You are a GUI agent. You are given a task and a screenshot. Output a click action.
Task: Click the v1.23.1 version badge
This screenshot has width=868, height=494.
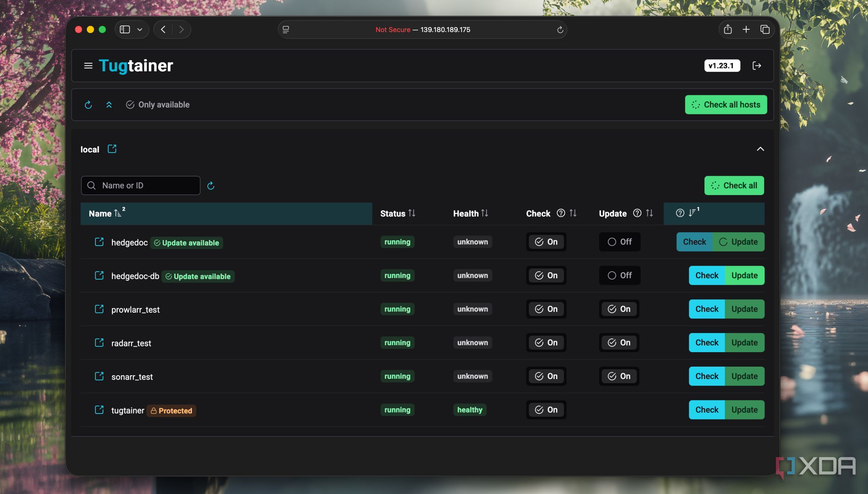point(722,66)
